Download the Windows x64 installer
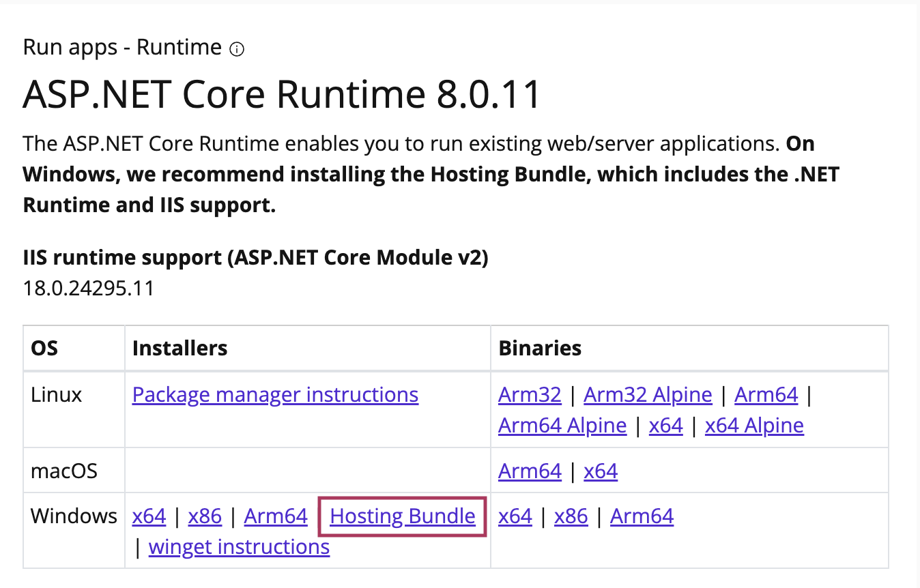 pos(149,516)
